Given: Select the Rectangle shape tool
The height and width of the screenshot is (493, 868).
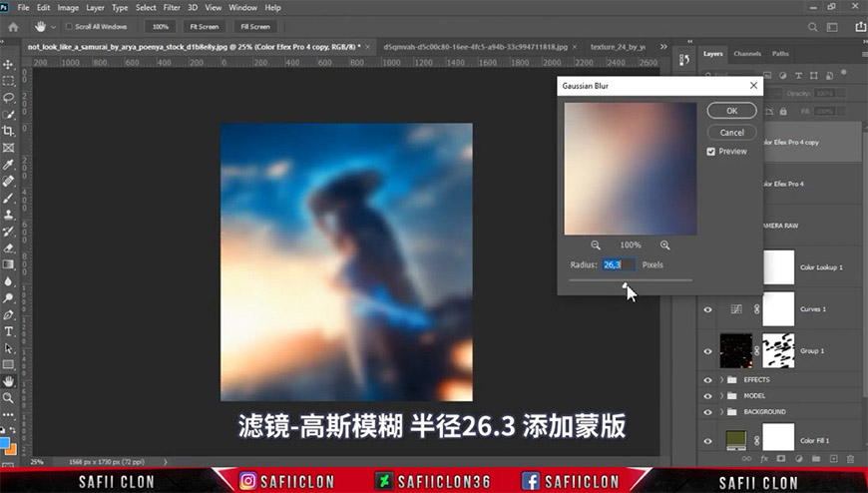Looking at the screenshot, I should 8,364.
